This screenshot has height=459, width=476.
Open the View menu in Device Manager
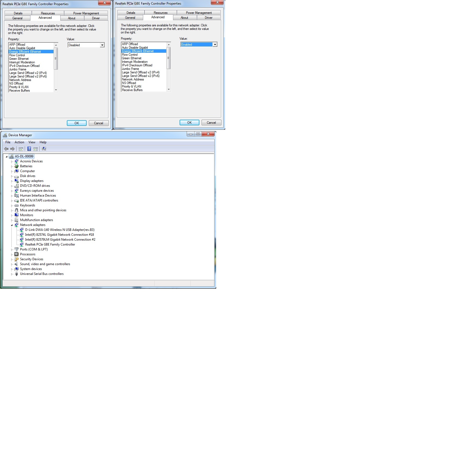[32, 142]
